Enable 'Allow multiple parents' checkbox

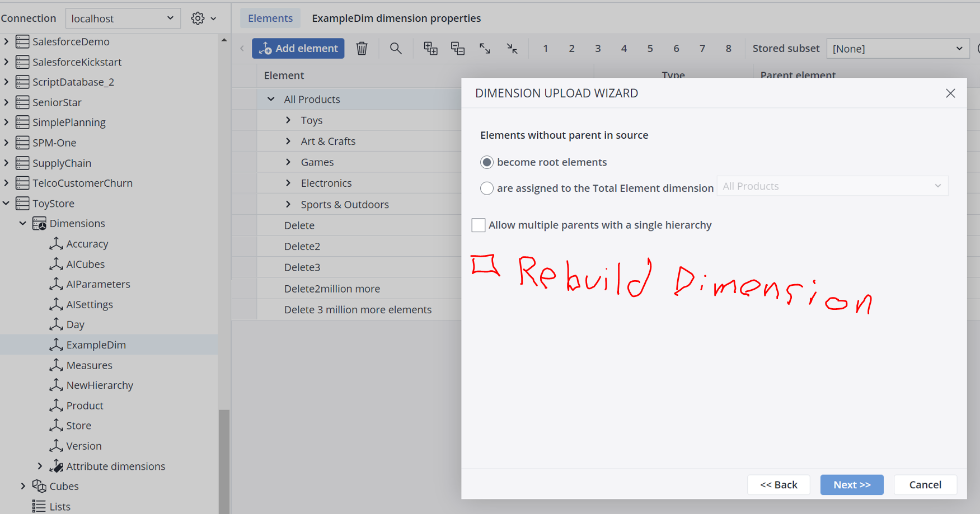point(479,225)
